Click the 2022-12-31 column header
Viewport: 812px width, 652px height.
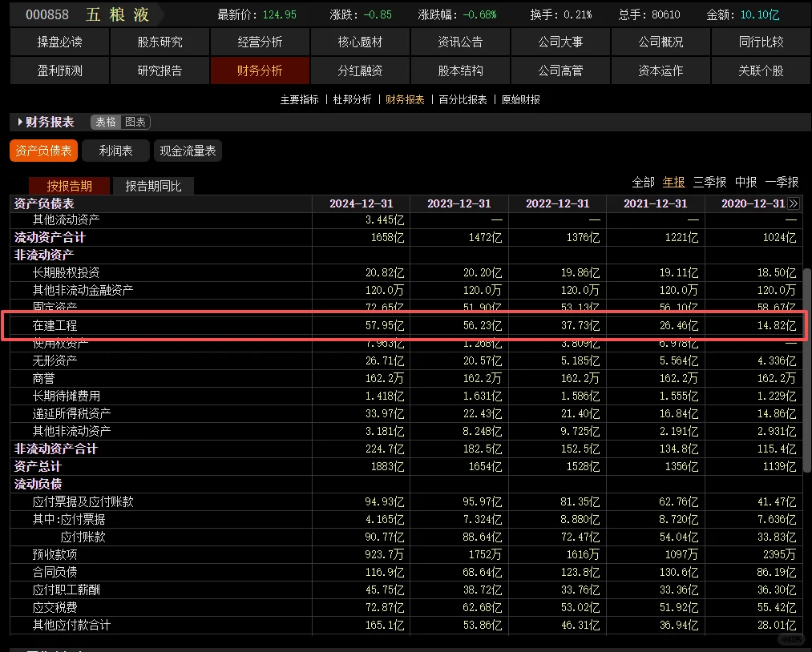click(x=558, y=203)
